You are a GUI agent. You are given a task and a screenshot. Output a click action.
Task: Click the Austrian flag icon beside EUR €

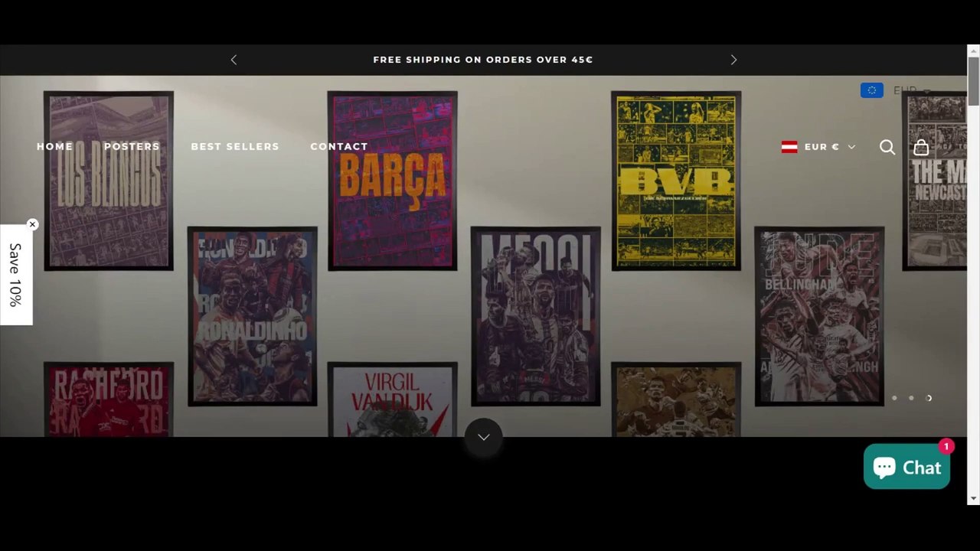(x=789, y=147)
